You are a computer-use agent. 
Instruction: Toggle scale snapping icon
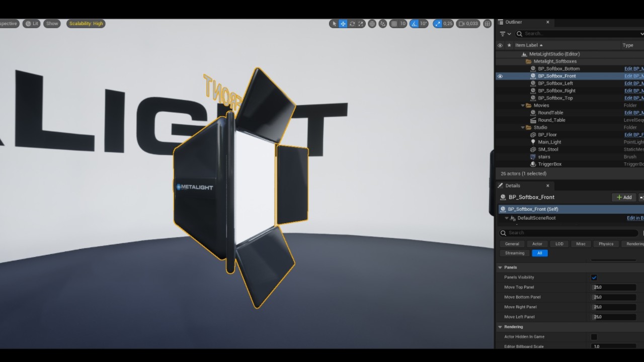pyautogui.click(x=437, y=24)
